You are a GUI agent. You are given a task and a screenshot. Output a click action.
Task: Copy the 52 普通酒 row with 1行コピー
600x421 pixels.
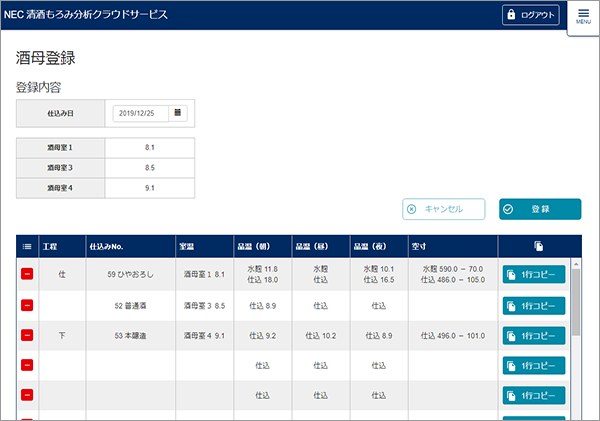[x=534, y=305]
